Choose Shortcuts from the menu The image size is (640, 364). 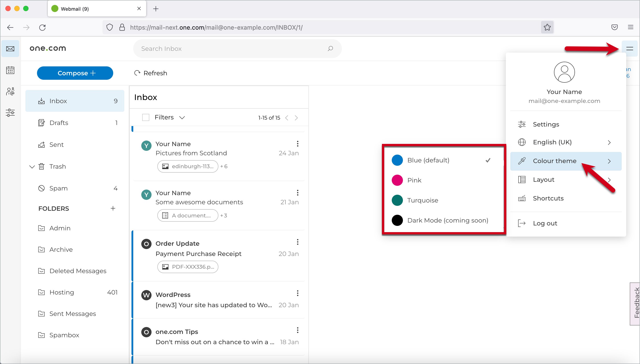point(548,198)
